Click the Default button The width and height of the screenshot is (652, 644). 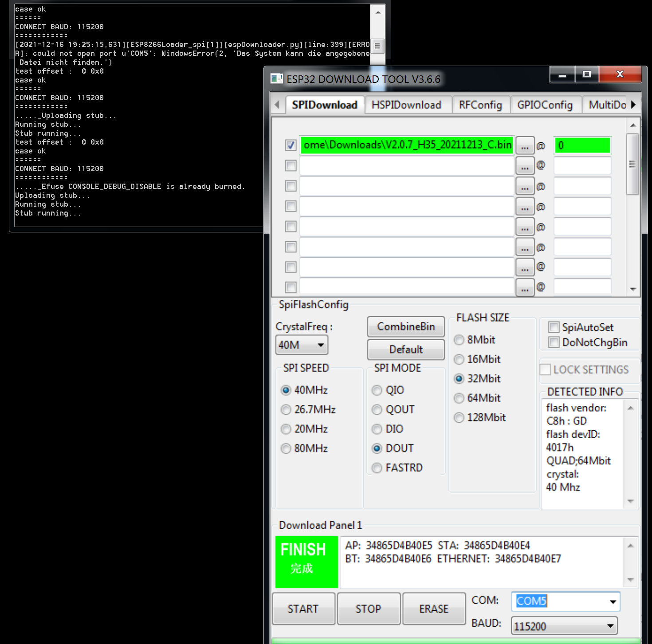click(406, 349)
